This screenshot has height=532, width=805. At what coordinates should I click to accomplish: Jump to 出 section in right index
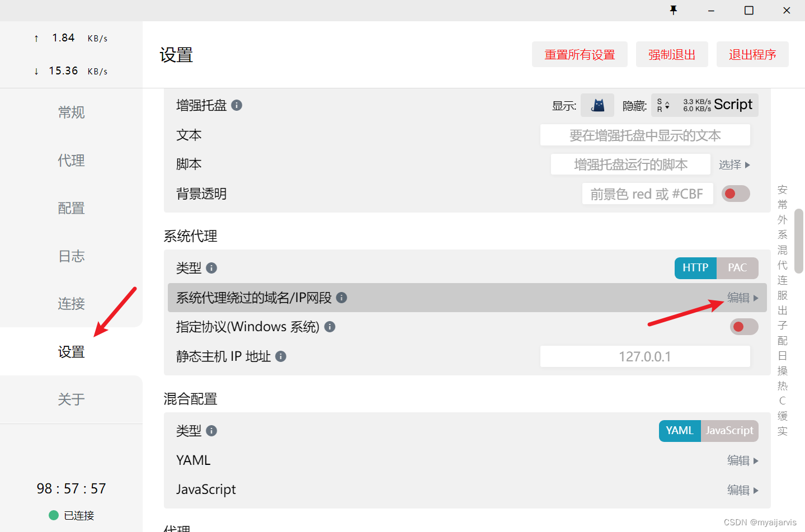click(782, 310)
